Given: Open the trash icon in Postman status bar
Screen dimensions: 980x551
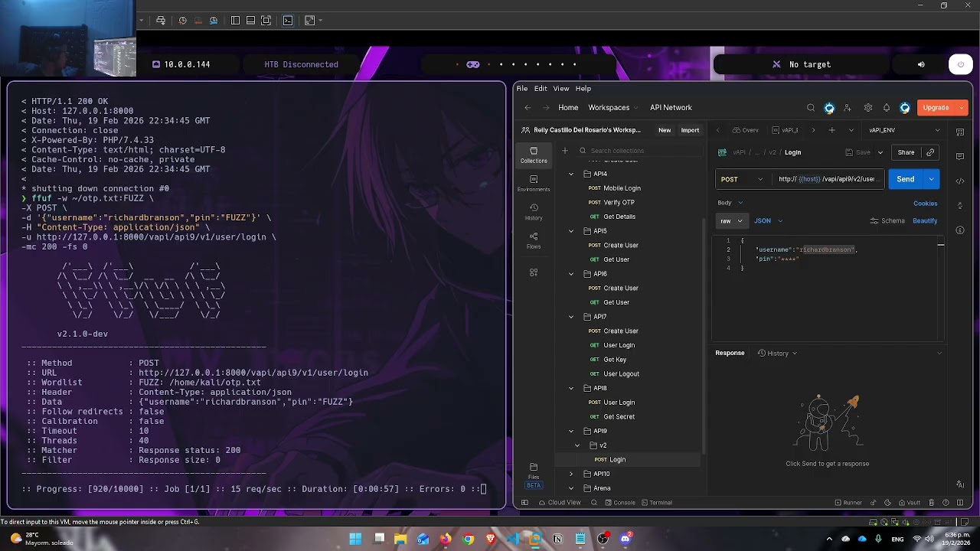Looking at the screenshot, I should 932,503.
